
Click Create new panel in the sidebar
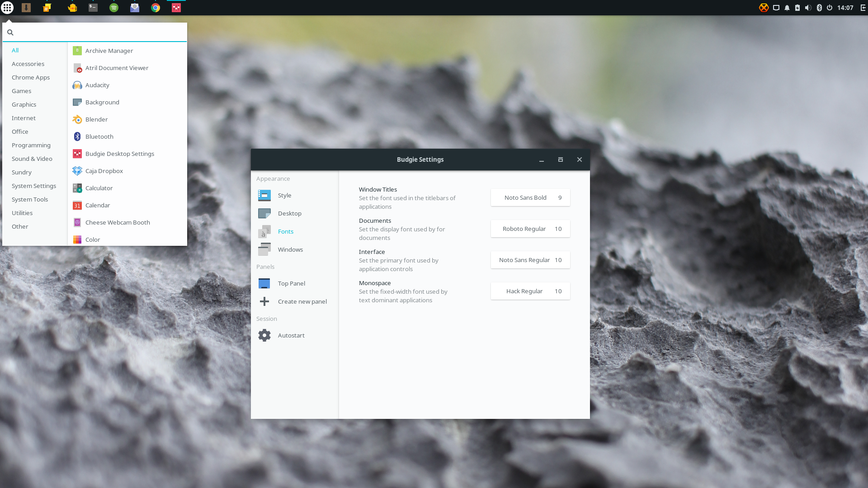coord(295,301)
